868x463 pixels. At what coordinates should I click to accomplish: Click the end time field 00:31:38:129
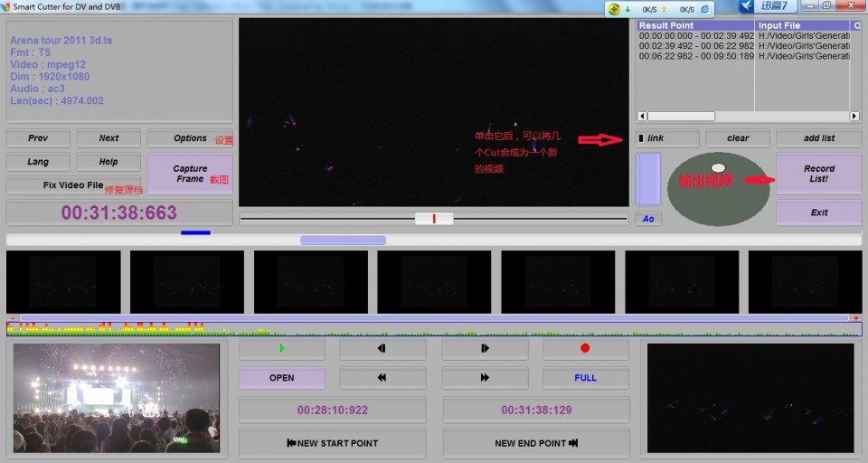[x=536, y=411]
